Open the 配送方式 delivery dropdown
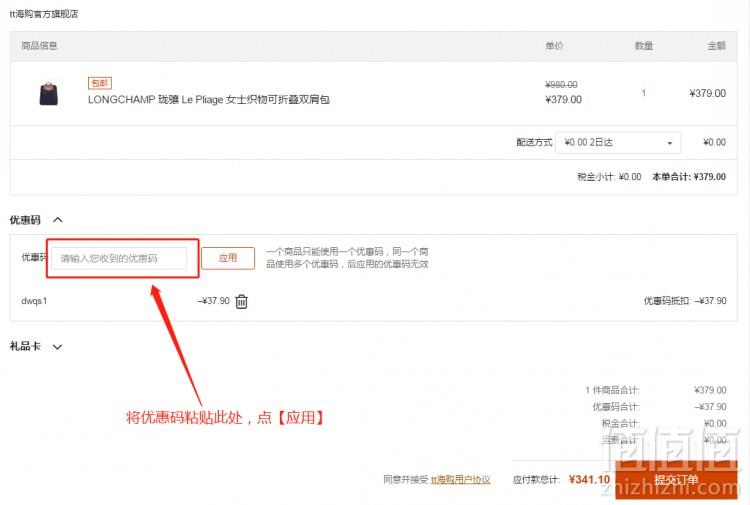The width and height of the screenshot is (750, 505). [618, 143]
